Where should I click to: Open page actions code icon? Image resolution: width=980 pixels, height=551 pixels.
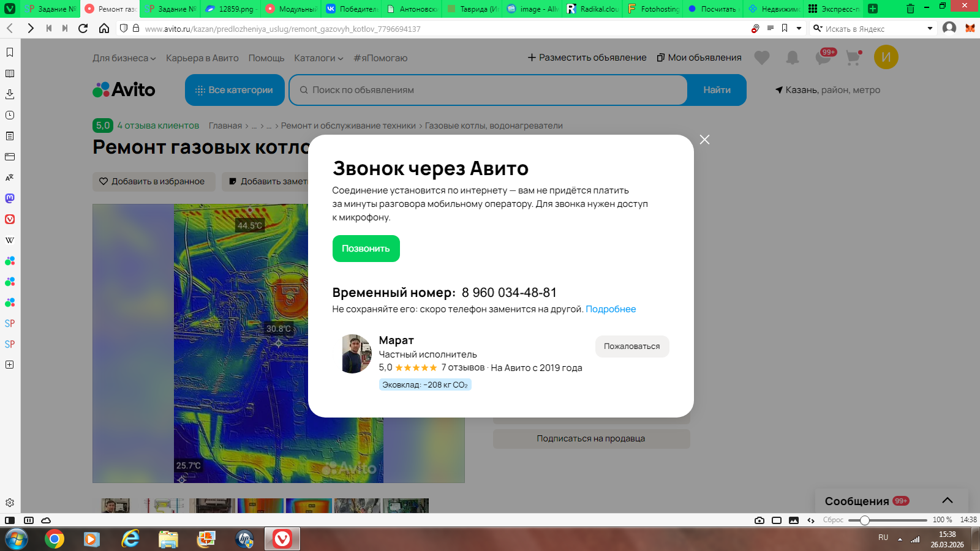tap(811, 520)
